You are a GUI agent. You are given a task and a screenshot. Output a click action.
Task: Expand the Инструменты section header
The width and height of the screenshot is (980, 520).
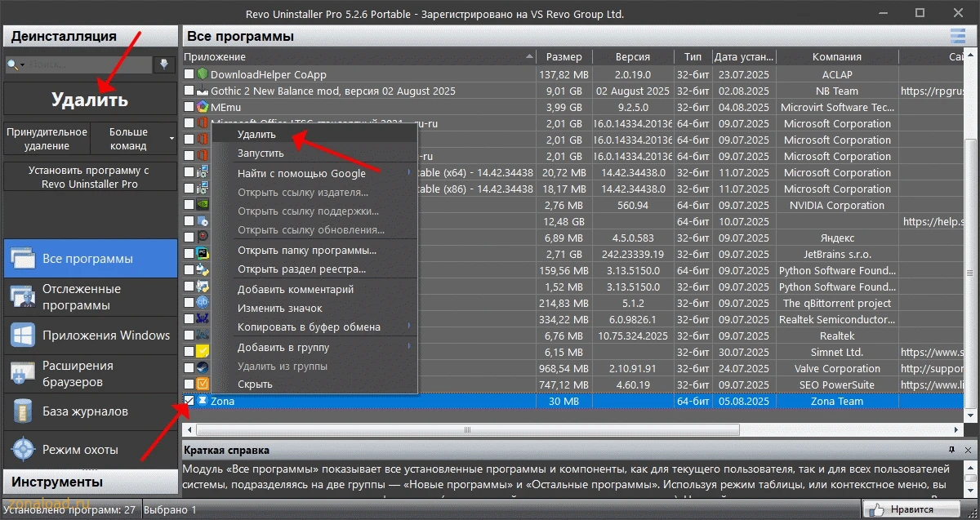pos(89,482)
